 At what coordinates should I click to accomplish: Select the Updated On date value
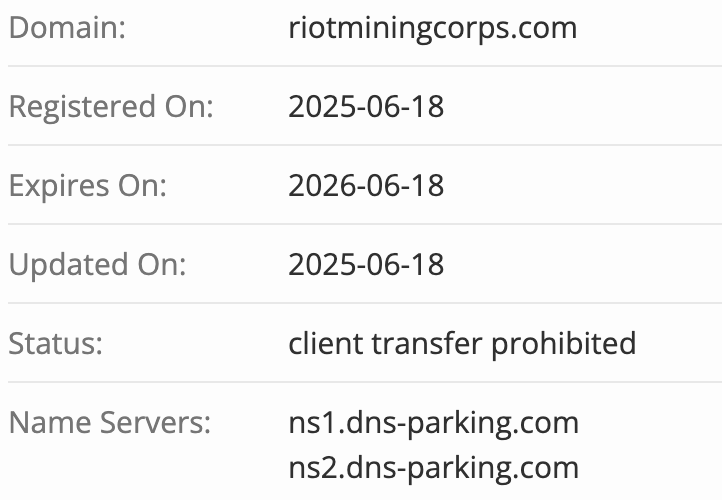pyautogui.click(x=366, y=265)
